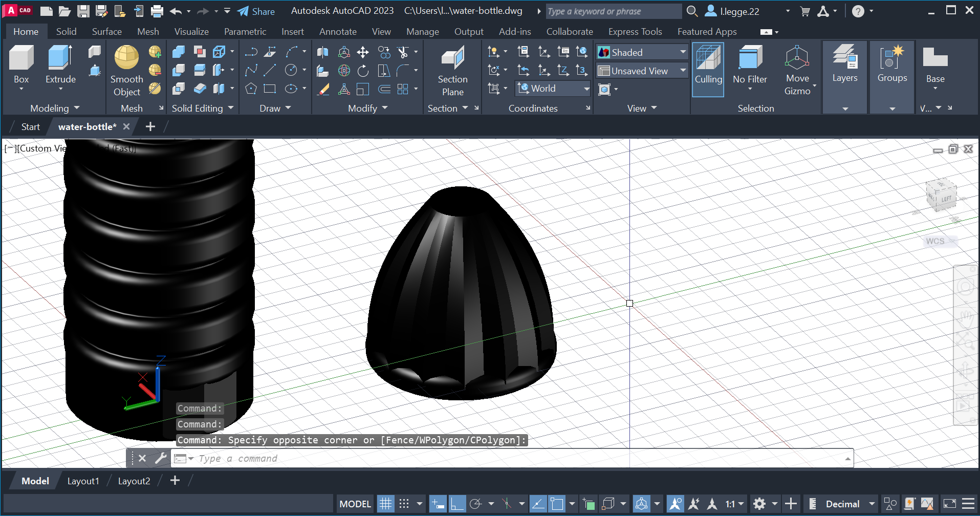This screenshot has height=516, width=980.
Task: Open the annotation scale 1:1 dropdown
Action: 735,504
